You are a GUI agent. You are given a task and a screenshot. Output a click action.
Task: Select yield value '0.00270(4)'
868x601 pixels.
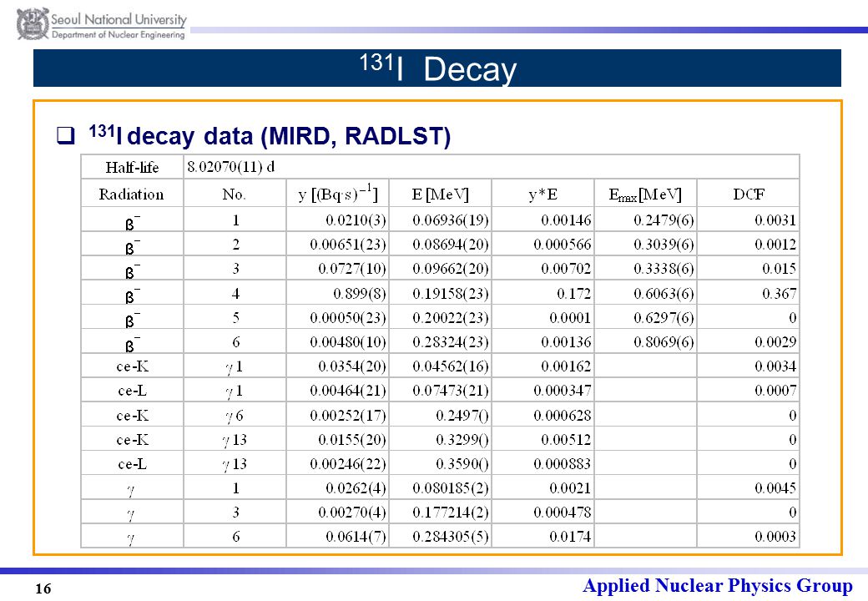(352, 513)
